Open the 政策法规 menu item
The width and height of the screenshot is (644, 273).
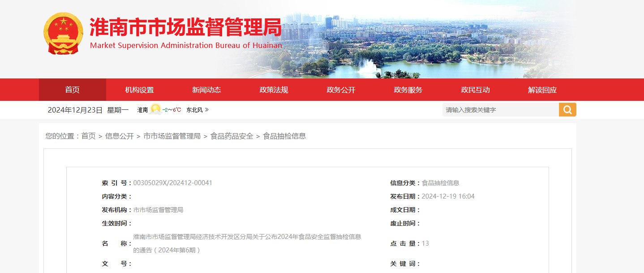pyautogui.click(x=274, y=90)
